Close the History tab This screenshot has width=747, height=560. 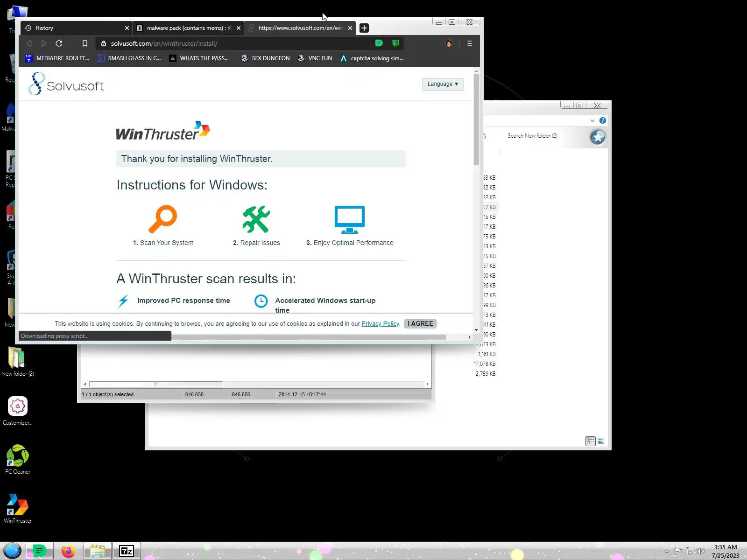pos(127,28)
